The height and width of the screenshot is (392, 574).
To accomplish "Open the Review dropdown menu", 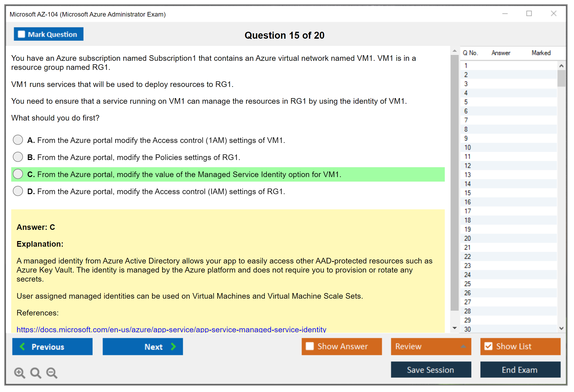I will tap(463, 346).
